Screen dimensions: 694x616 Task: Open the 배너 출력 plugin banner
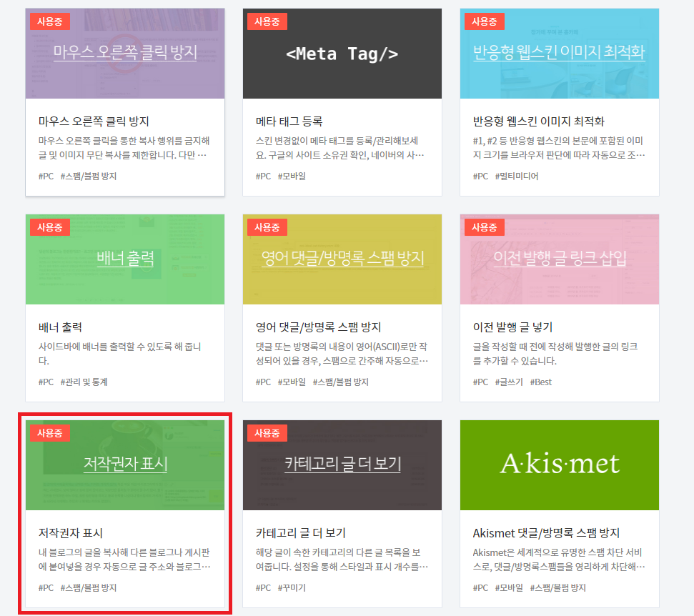point(125,259)
